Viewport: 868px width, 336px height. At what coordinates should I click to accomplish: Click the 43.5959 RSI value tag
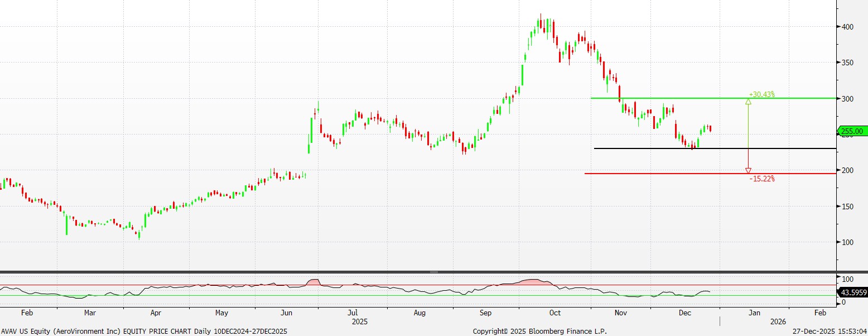click(x=853, y=292)
